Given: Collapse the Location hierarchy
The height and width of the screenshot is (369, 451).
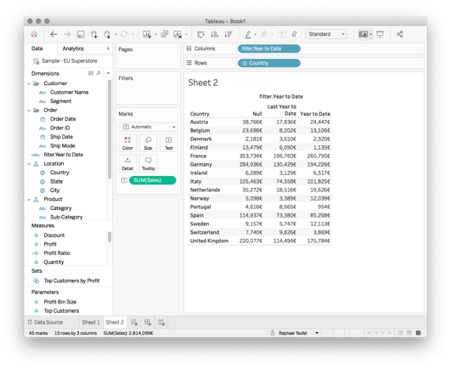Looking at the screenshot, I should coord(29,164).
